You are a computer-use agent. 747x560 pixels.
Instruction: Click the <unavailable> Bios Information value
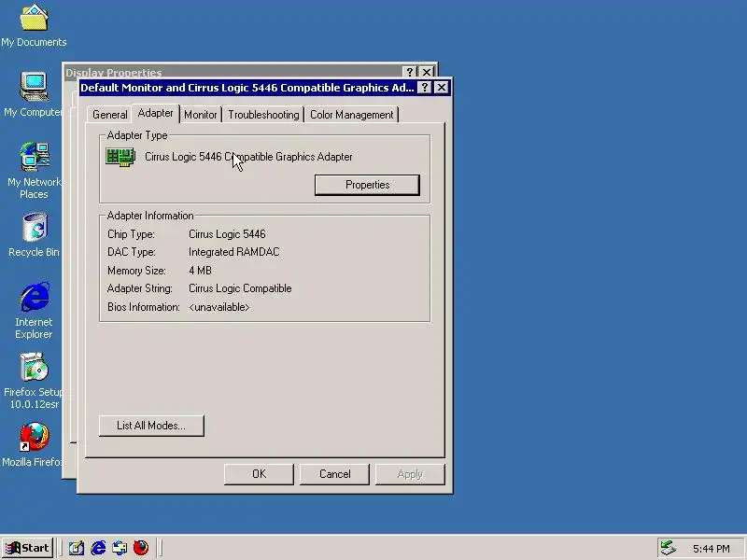(x=219, y=307)
